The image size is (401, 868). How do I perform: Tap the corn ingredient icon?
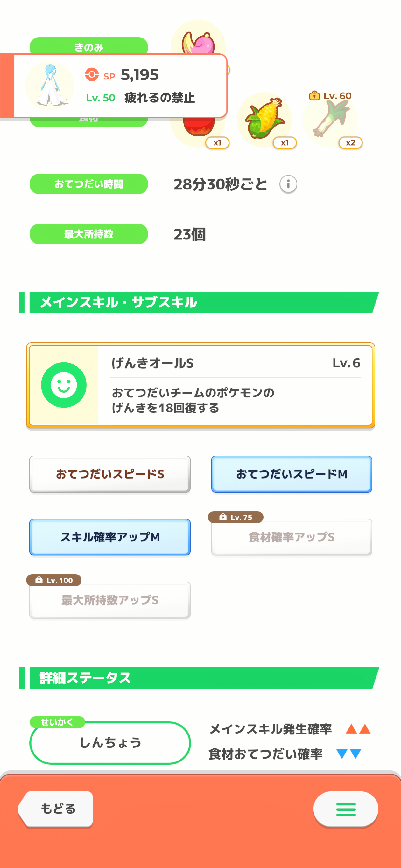[x=264, y=120]
